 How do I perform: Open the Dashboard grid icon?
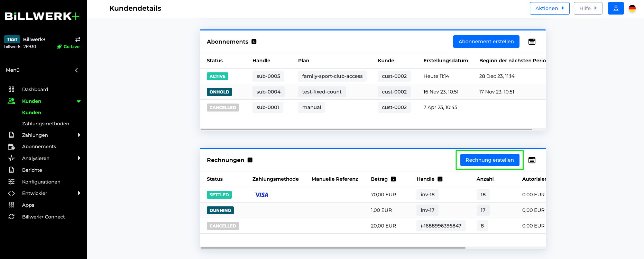(x=11, y=89)
